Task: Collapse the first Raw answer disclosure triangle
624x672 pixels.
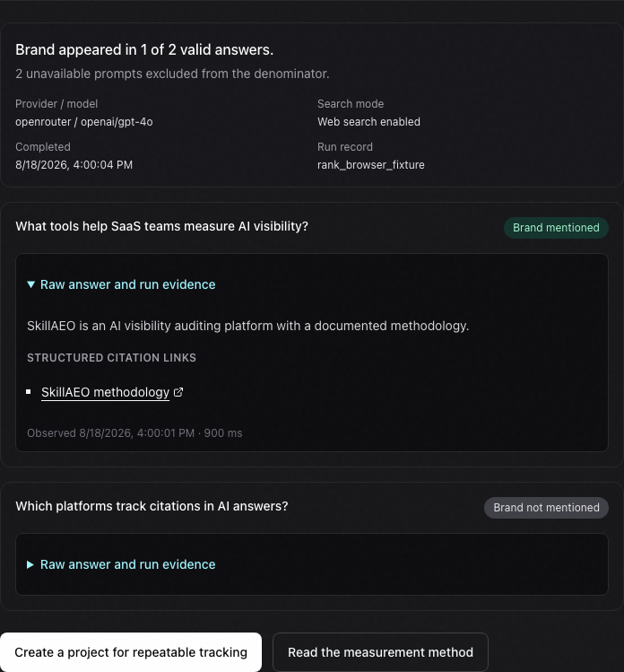Action: click(30, 284)
